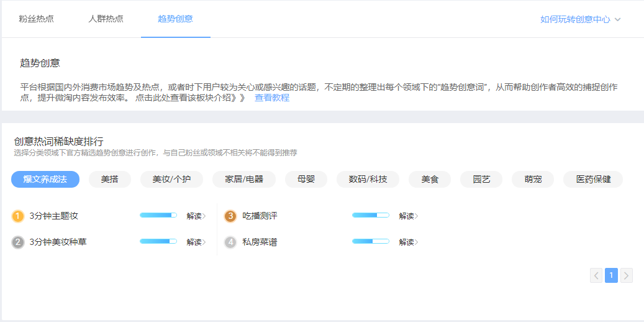Viewport: 644px width, 322px height.
Task: Open 解读 for 吃播测评
Action: (x=408, y=216)
